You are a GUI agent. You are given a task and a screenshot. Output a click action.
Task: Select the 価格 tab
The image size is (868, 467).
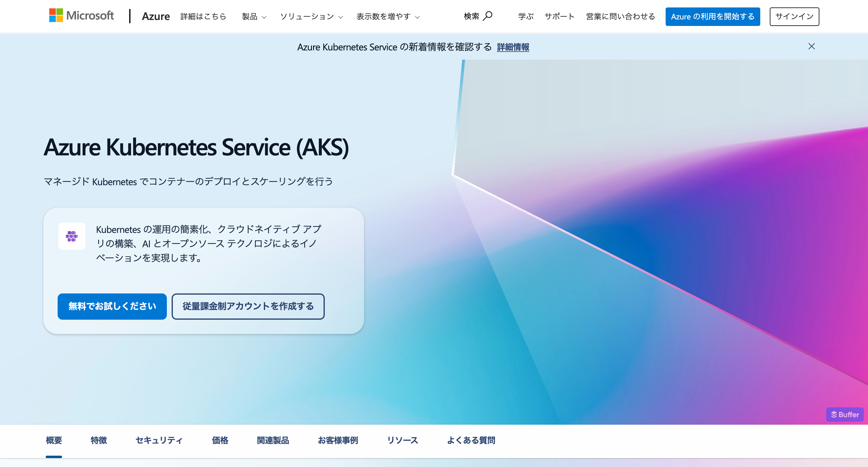coord(220,440)
